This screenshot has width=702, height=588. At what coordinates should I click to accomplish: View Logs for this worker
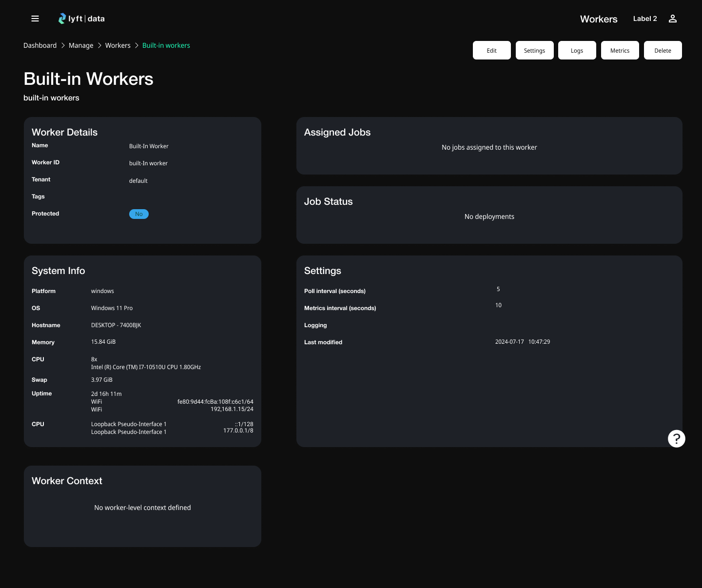[x=577, y=50]
